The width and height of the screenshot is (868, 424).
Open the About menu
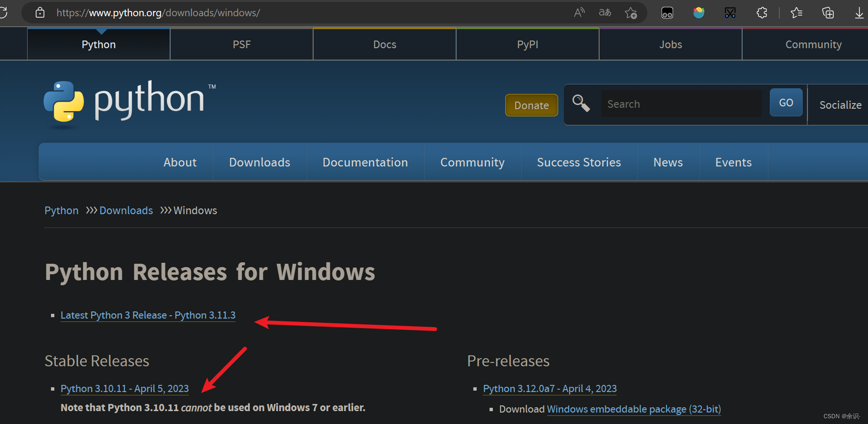pos(180,162)
